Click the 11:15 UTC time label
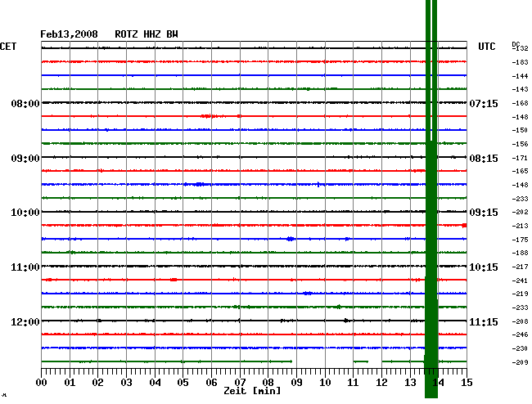 484,321
